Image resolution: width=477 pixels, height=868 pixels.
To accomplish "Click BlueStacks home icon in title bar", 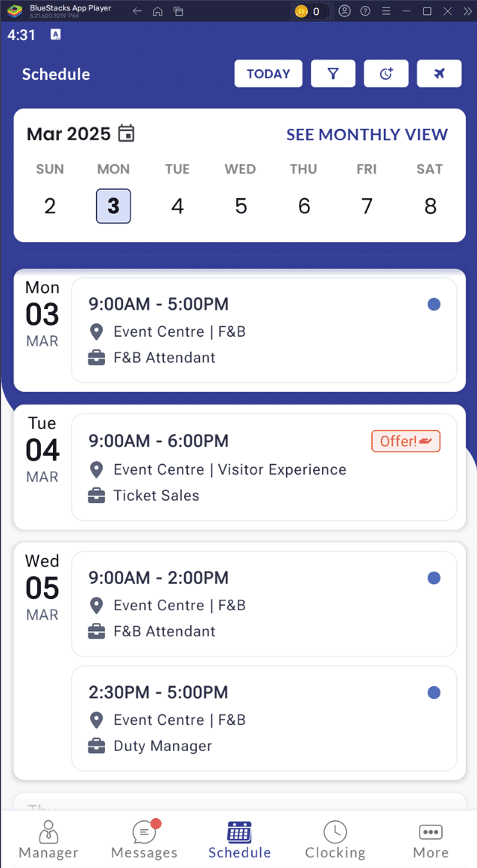I will pyautogui.click(x=157, y=11).
